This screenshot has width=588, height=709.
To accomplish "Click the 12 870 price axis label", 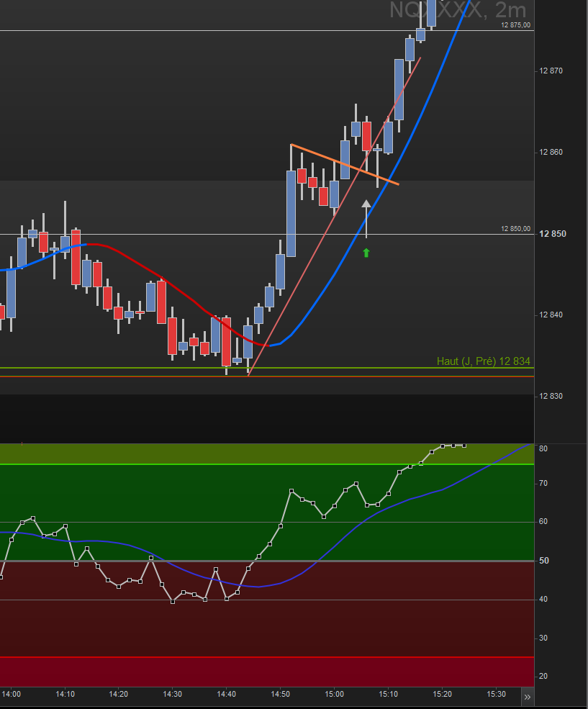I will tap(551, 71).
